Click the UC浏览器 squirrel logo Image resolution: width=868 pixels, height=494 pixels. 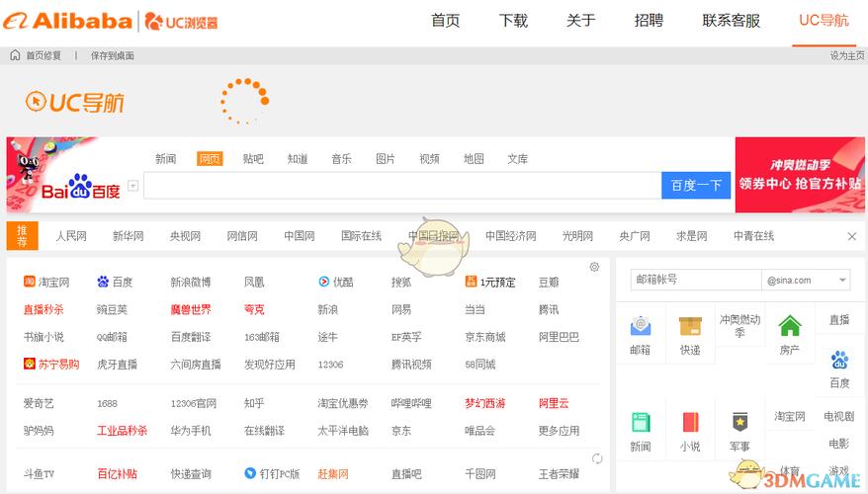tap(182, 22)
